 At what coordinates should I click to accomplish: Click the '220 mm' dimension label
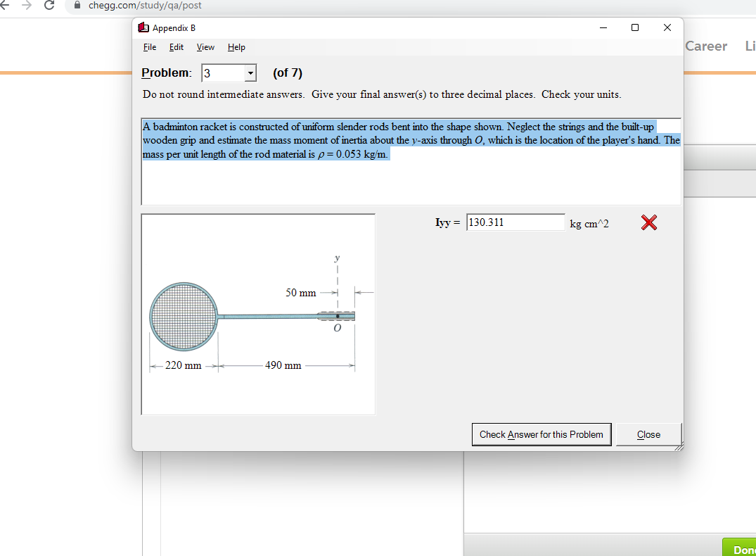(x=184, y=365)
